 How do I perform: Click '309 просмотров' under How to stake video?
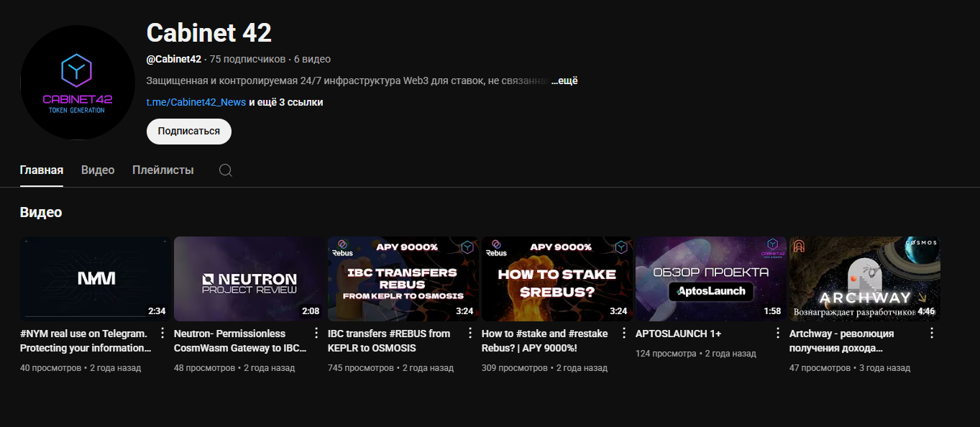515,368
